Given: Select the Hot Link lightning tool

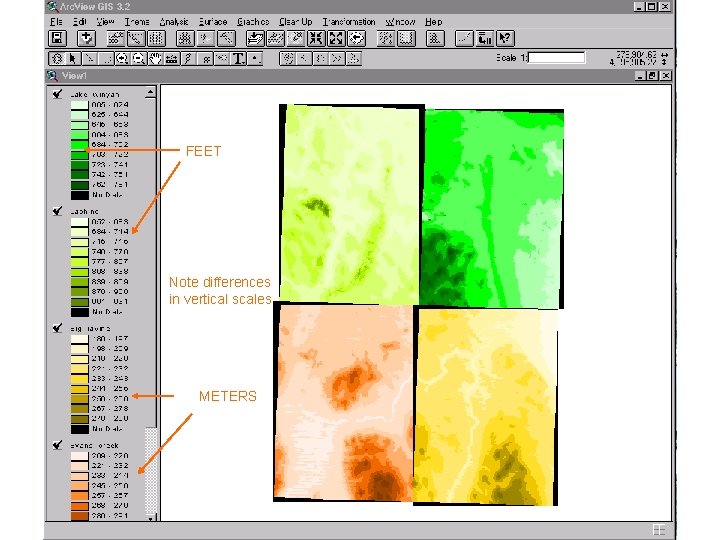Looking at the screenshot, I should [188, 59].
